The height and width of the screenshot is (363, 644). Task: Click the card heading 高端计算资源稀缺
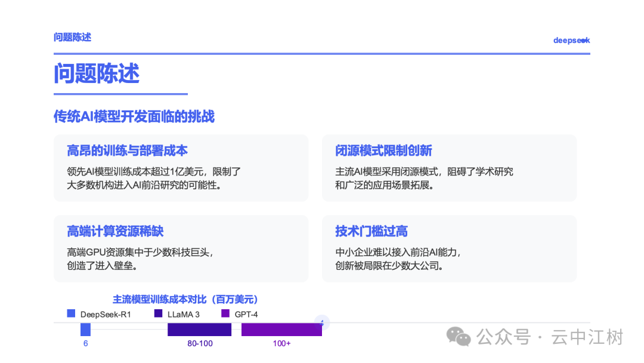pos(115,231)
